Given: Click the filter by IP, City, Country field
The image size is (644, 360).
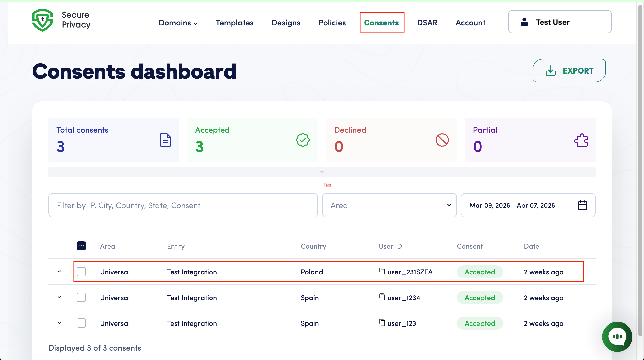Looking at the screenshot, I should click(183, 205).
